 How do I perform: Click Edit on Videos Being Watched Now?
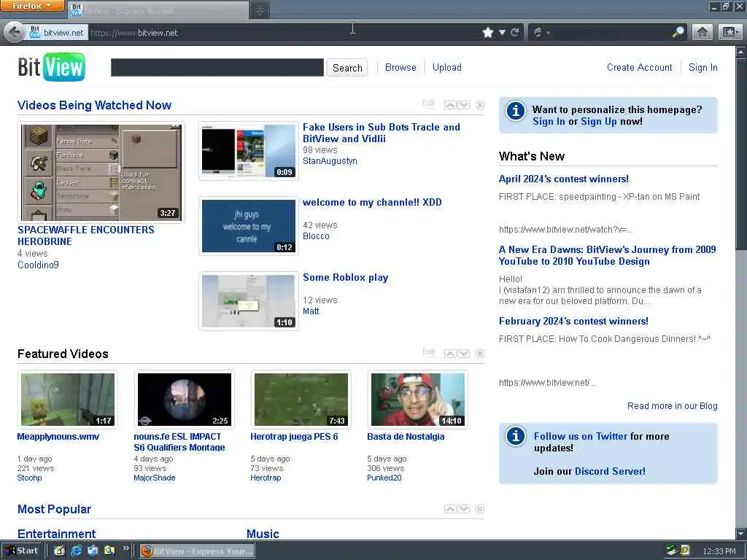pos(428,103)
